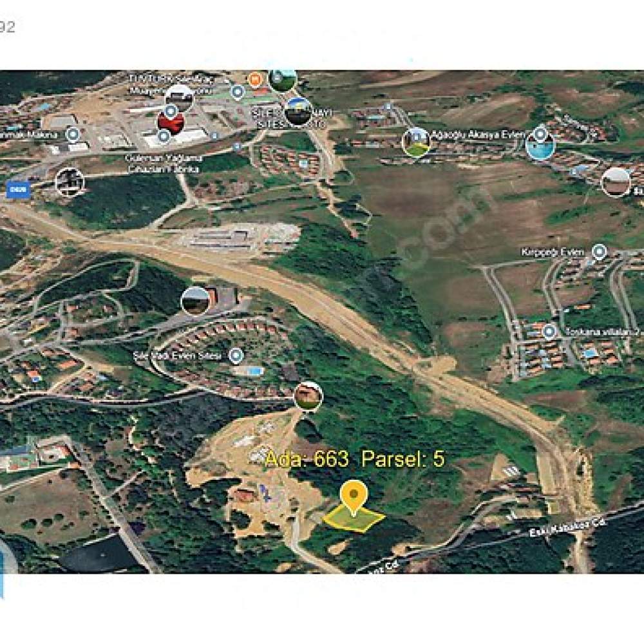Open the black-and-white photo thumbnail near D020
The height and width of the screenshot is (644, 644).
click(70, 182)
